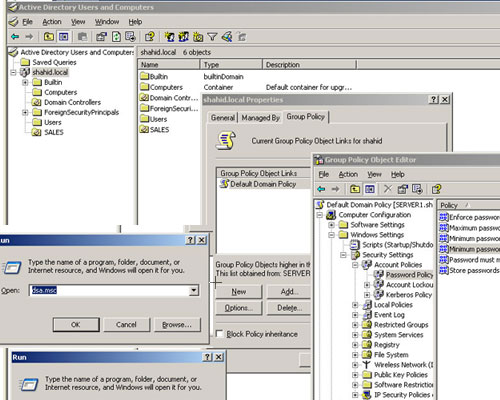Open Window menu in Active Directory
500x400 pixels.
pyautogui.click(x=107, y=22)
